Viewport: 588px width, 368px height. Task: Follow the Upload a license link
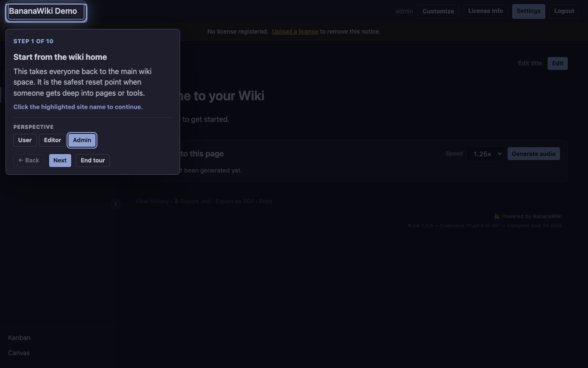point(295,32)
